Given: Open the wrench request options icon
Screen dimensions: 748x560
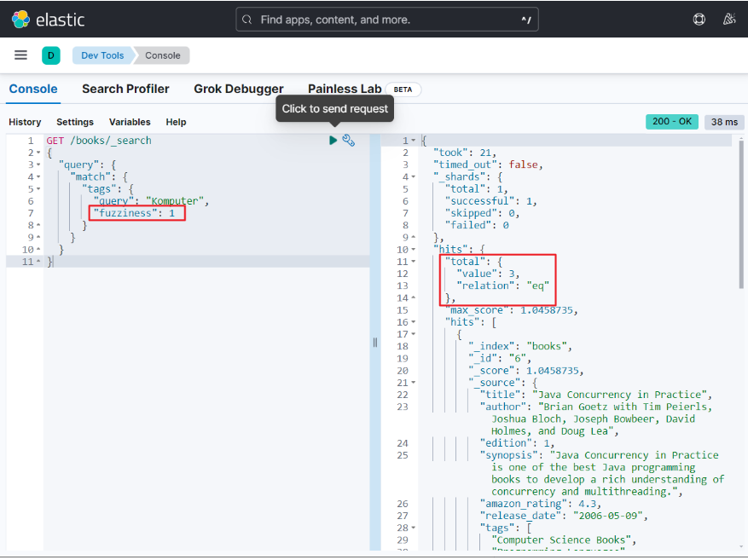Looking at the screenshot, I should [349, 141].
